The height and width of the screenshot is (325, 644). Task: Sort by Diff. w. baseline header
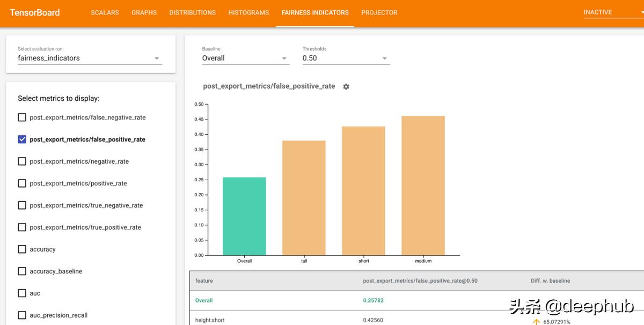550,280
